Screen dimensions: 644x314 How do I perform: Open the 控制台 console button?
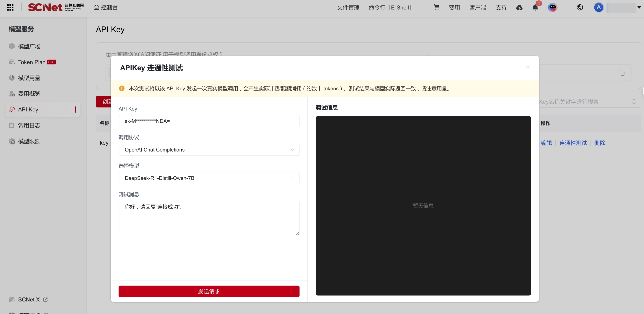point(106,7)
